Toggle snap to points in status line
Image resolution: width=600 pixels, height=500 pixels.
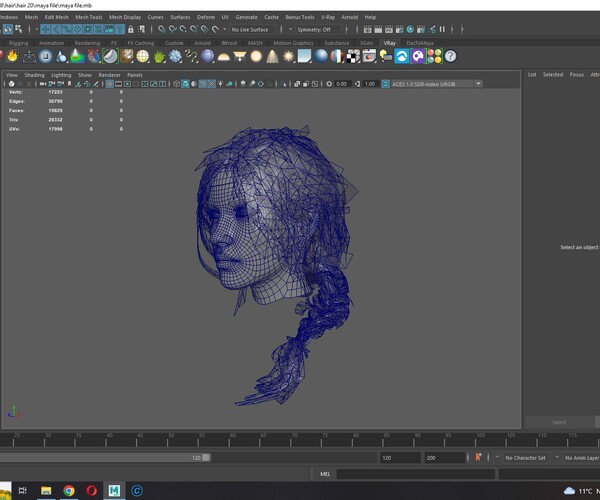183,29
